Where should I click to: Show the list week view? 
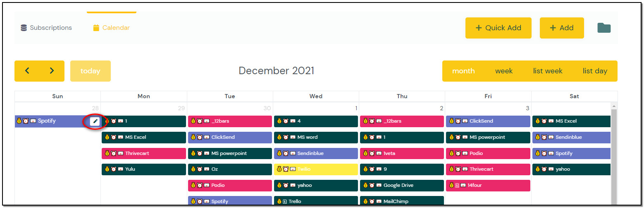pos(548,71)
